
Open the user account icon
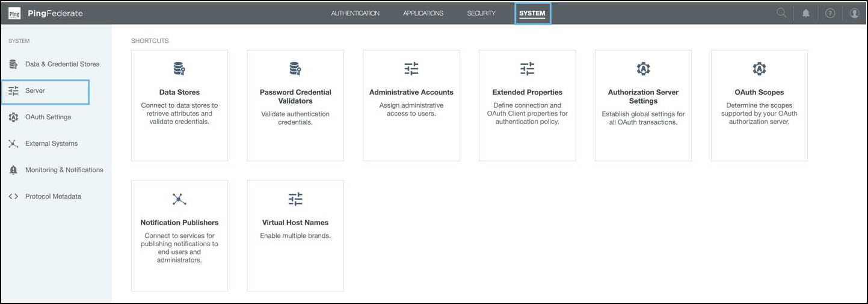click(854, 13)
